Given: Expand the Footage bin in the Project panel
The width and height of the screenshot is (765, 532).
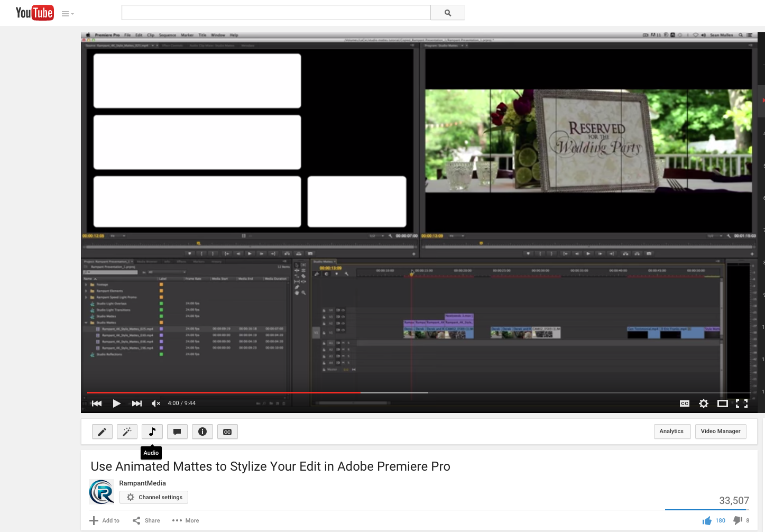Looking at the screenshot, I should pos(86,285).
